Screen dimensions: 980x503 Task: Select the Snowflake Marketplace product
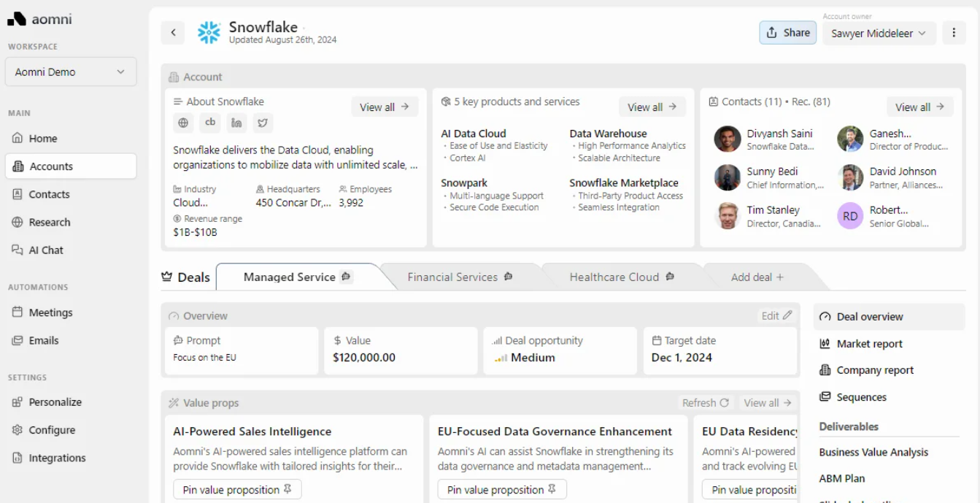tap(624, 183)
